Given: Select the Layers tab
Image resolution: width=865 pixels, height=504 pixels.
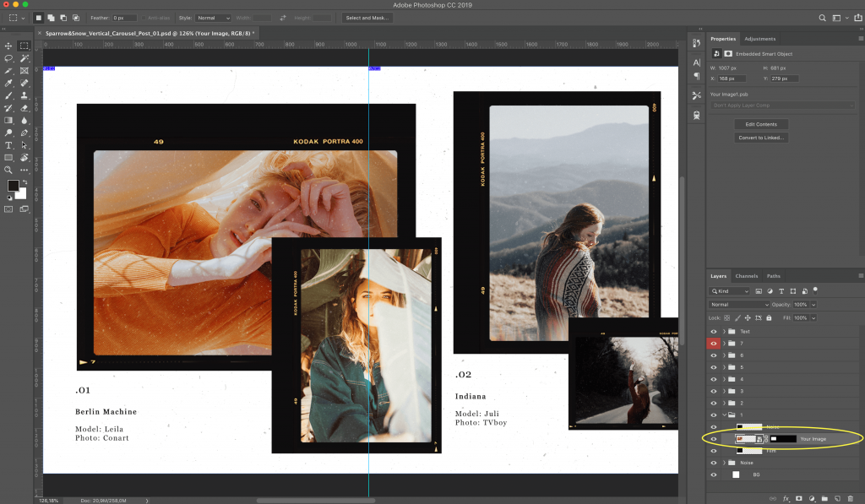Looking at the screenshot, I should tap(718, 276).
